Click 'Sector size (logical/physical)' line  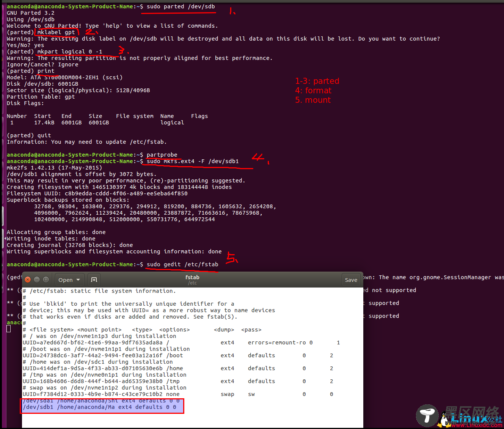79,90
